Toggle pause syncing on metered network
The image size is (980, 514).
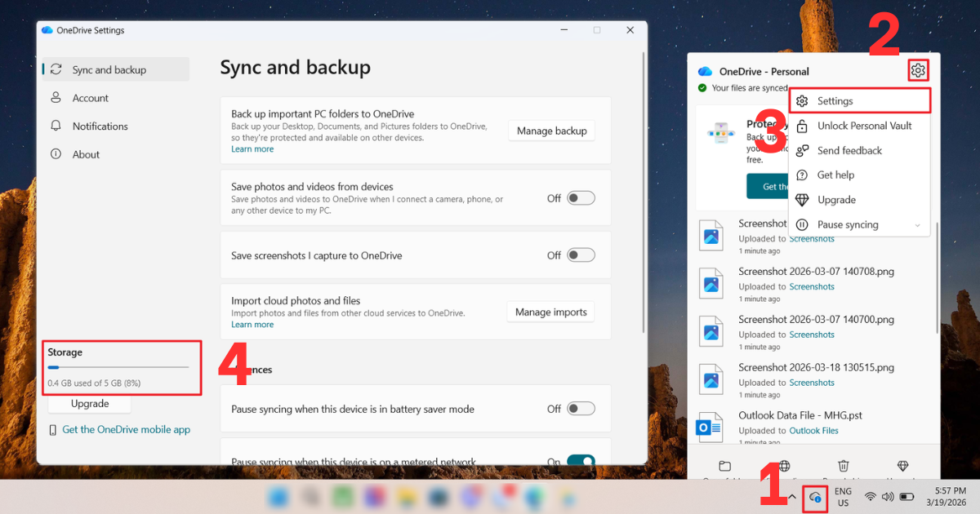coord(581,461)
